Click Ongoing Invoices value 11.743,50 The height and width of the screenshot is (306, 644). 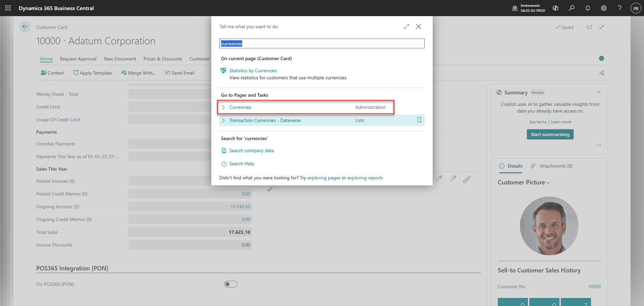[x=240, y=207]
